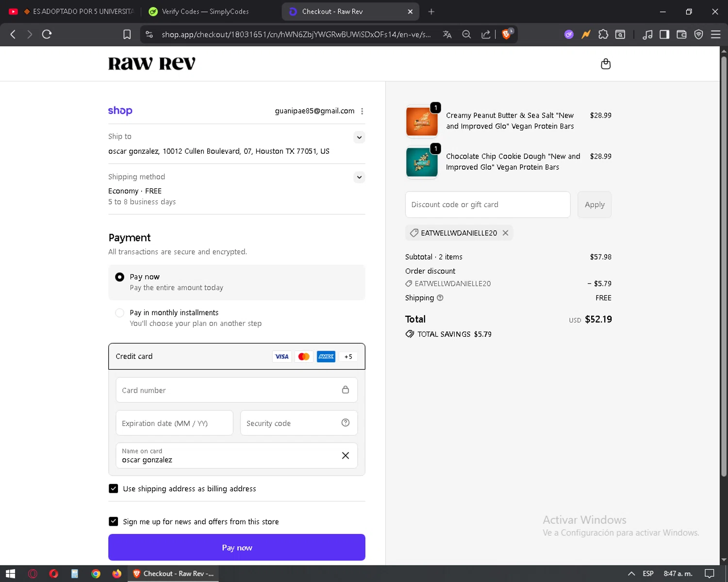Open the Windows Start menu
Screen dimensions: 728x582
[x=10, y=574]
